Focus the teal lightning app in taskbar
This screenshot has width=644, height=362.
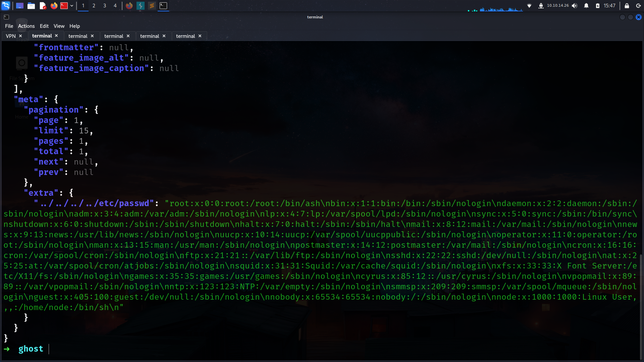(141, 6)
